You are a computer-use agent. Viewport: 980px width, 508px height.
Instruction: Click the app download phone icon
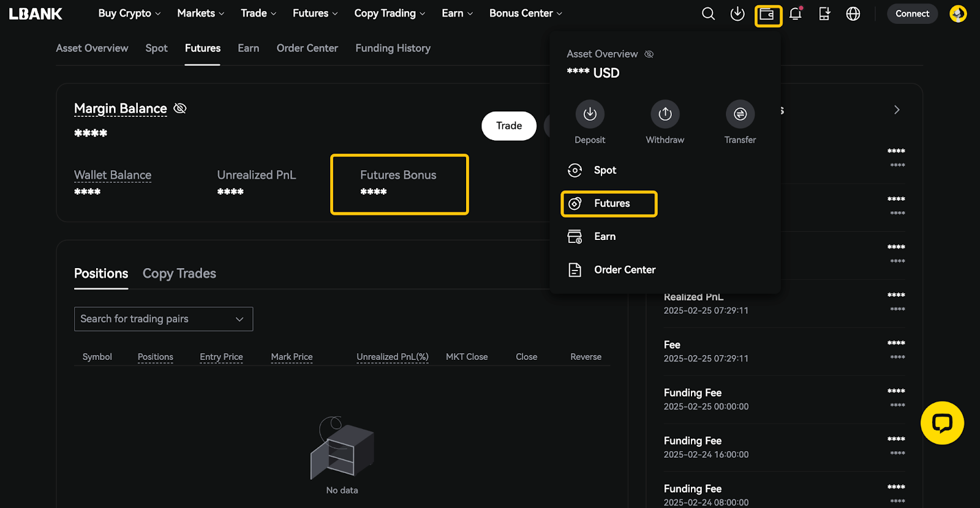point(824,13)
